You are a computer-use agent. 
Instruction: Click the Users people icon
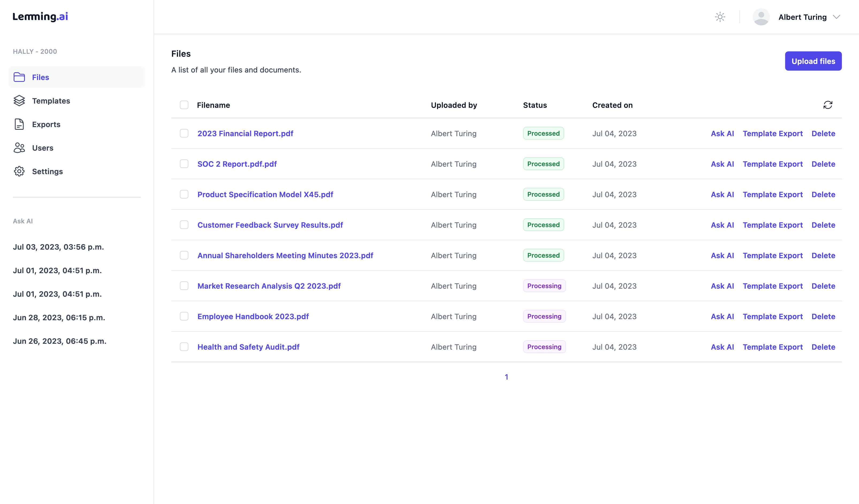coord(19,148)
